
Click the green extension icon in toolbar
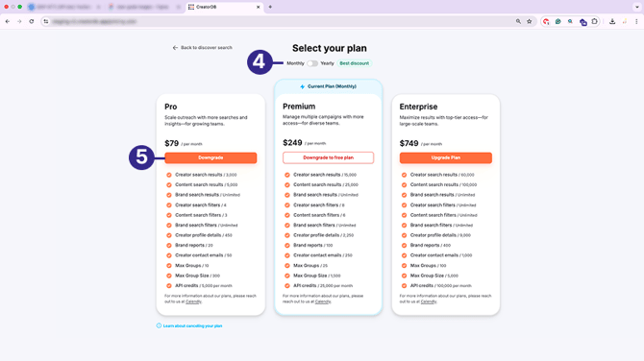tap(557, 21)
